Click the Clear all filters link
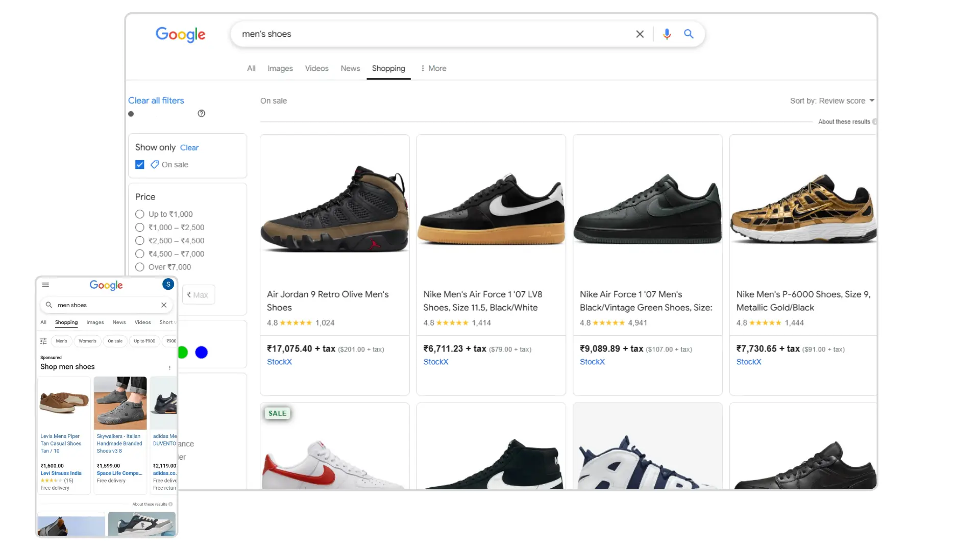The height and width of the screenshot is (551, 980). point(156,101)
